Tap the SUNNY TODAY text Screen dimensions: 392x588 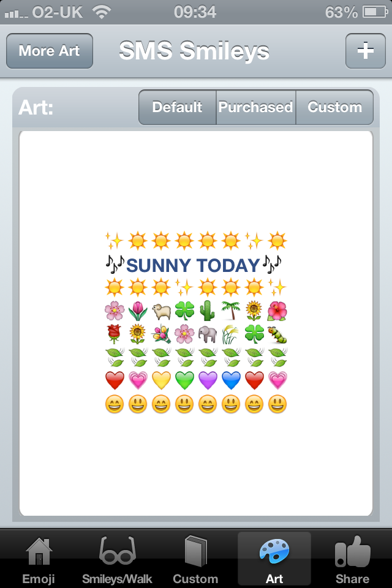193,265
